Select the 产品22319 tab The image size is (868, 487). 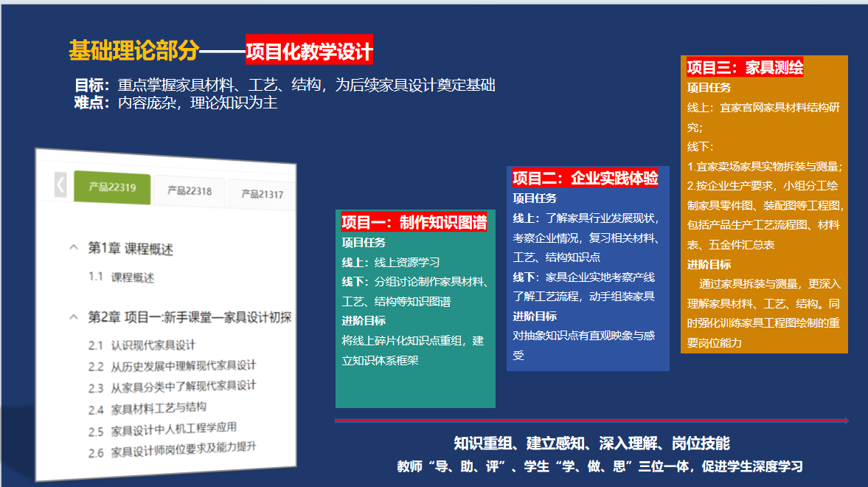pos(111,187)
